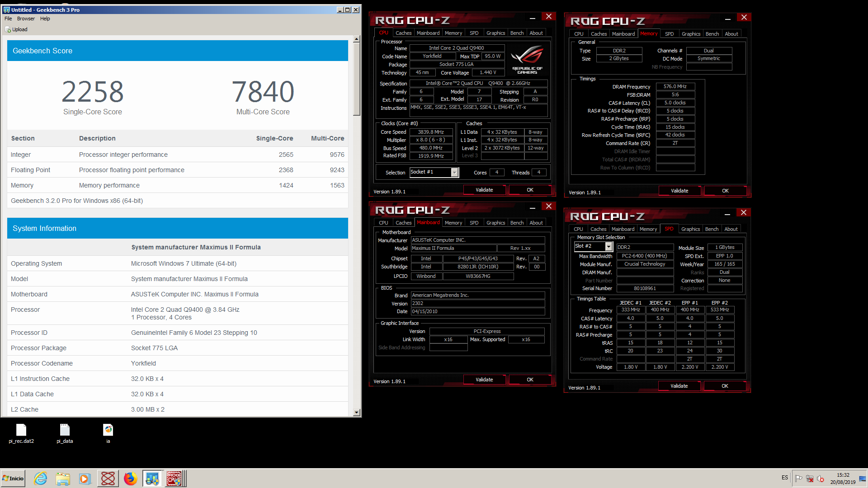Screen dimensions: 868x488
Task: Click Validate in CPU-Z CPU window
Action: [484, 190]
